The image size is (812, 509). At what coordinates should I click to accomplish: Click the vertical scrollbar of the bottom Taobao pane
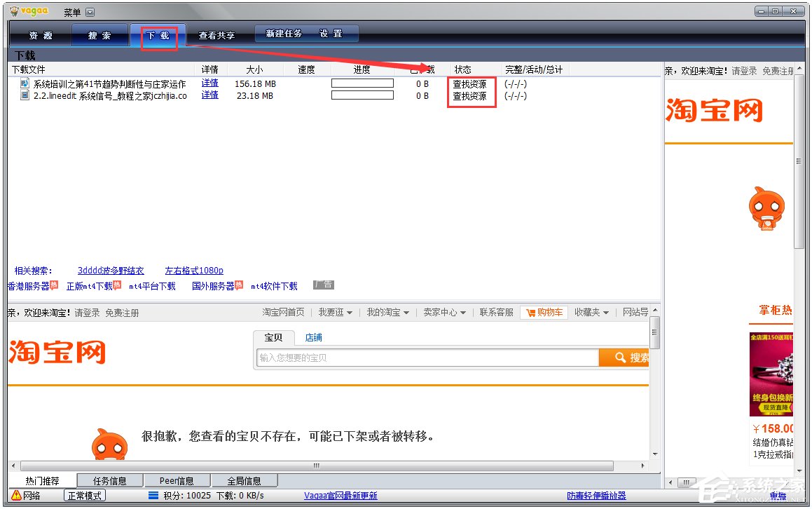pos(655,332)
